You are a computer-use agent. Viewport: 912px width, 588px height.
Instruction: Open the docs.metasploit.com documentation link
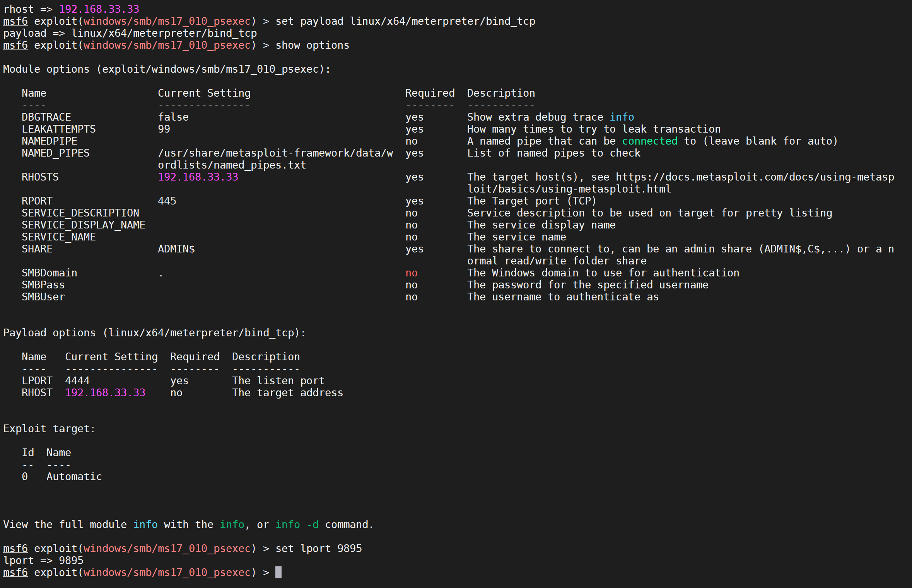tap(754, 177)
